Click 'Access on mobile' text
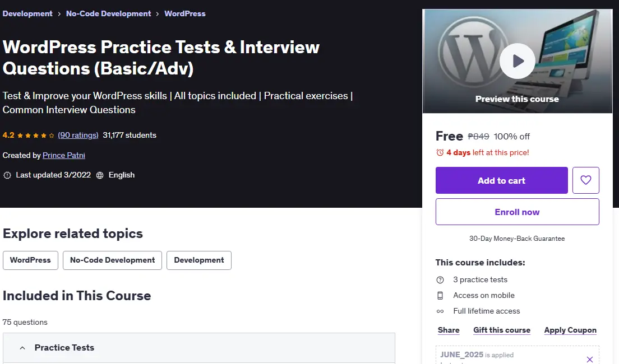Viewport: 619px width, 364px height. click(x=483, y=295)
